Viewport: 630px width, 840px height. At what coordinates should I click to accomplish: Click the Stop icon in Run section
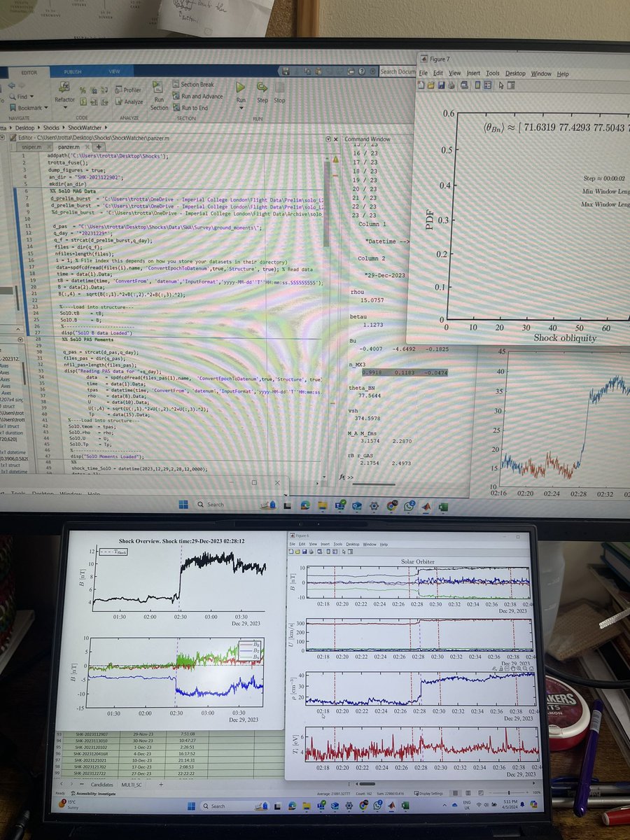coord(279,88)
